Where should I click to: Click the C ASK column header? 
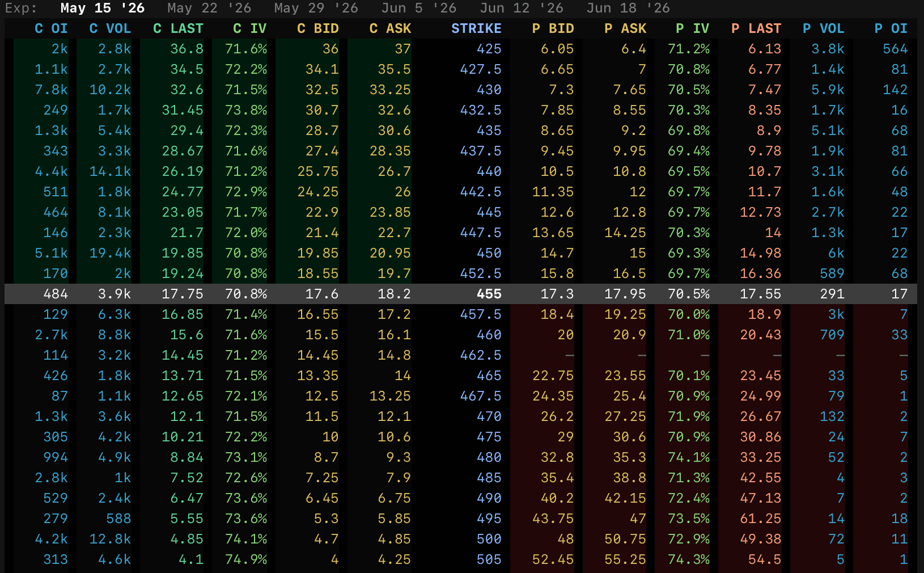click(390, 28)
